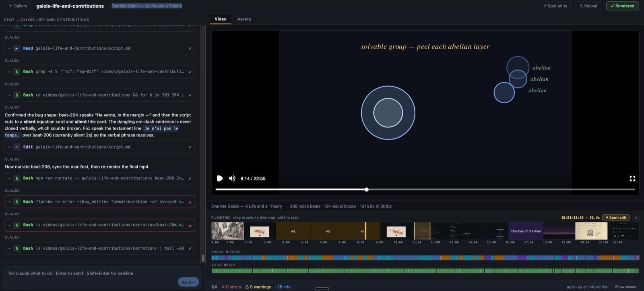Screen dimensions: 644x291
Task: Click the project title Évariste Galois in header
Action: (x=147, y=6)
